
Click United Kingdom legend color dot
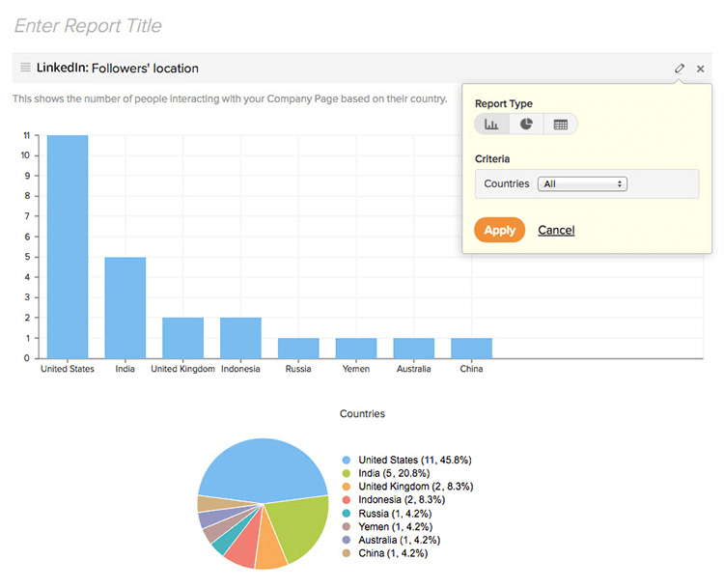click(347, 487)
